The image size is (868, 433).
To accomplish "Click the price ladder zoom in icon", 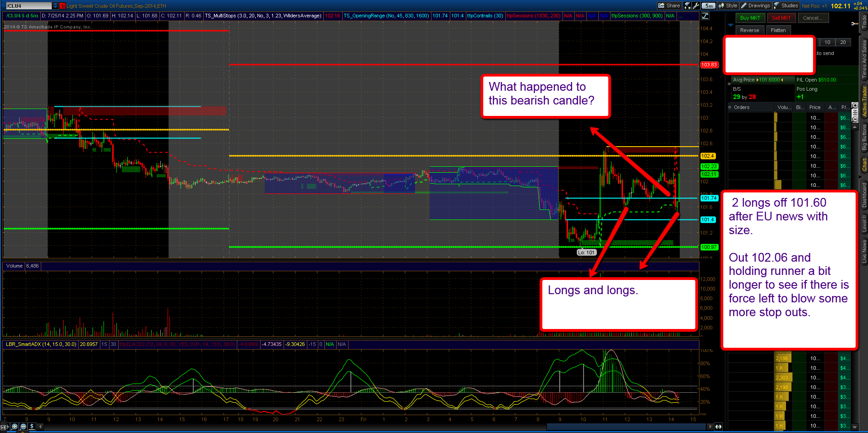I will (x=854, y=106).
